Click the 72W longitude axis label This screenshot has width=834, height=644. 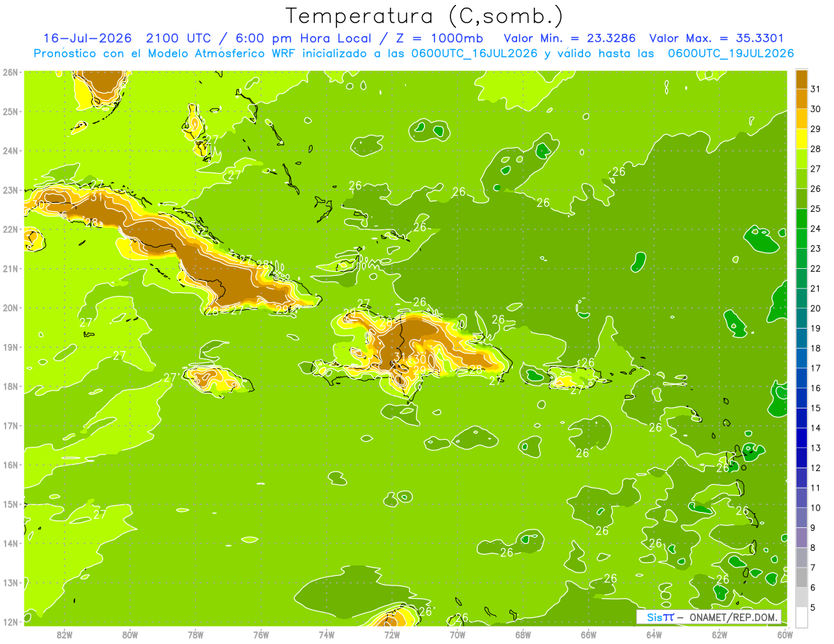[x=391, y=634]
